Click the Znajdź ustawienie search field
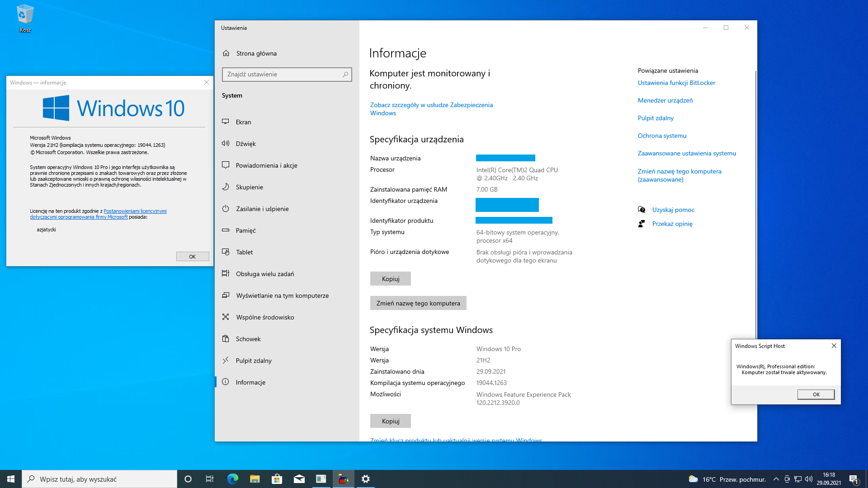Screen dimensions: 868x488 (x=287, y=74)
